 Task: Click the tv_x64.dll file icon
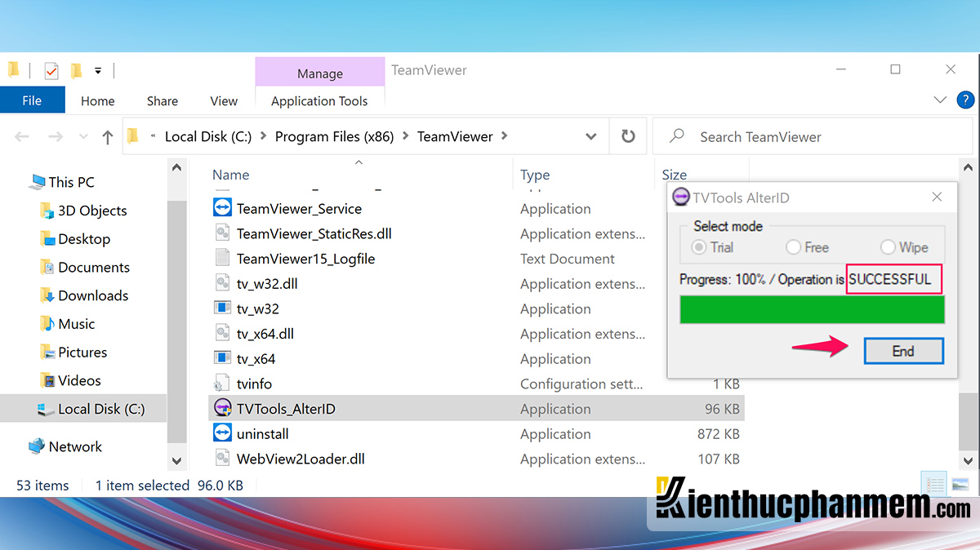tap(222, 334)
